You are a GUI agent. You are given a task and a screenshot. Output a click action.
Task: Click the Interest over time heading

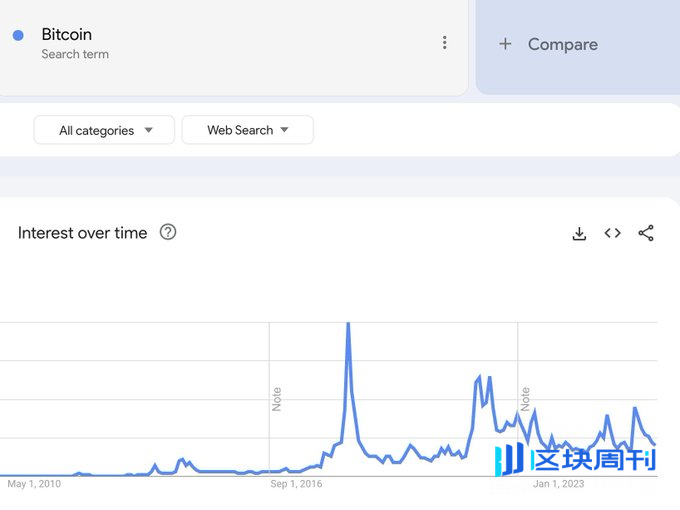click(82, 233)
